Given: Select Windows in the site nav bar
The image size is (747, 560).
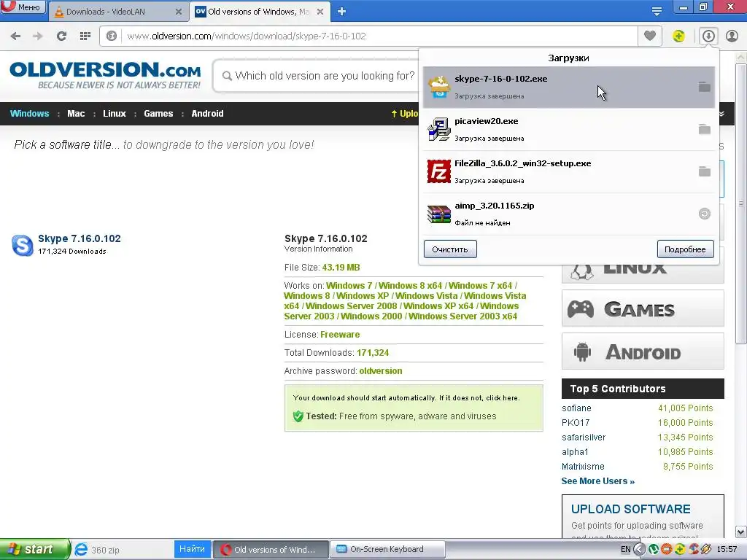Looking at the screenshot, I should (29, 113).
